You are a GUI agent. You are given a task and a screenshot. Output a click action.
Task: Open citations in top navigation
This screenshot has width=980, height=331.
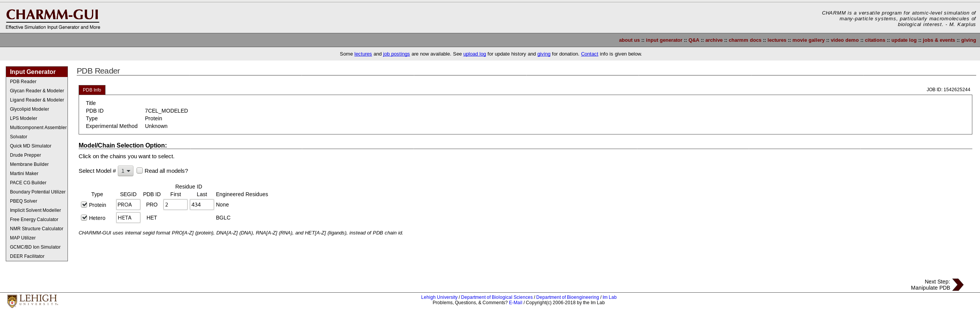click(x=875, y=40)
